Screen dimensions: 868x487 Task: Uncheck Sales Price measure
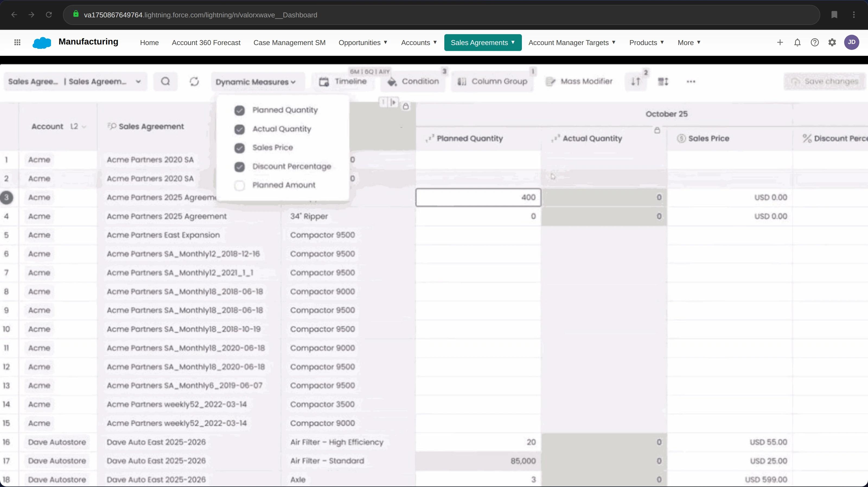pos(240,148)
